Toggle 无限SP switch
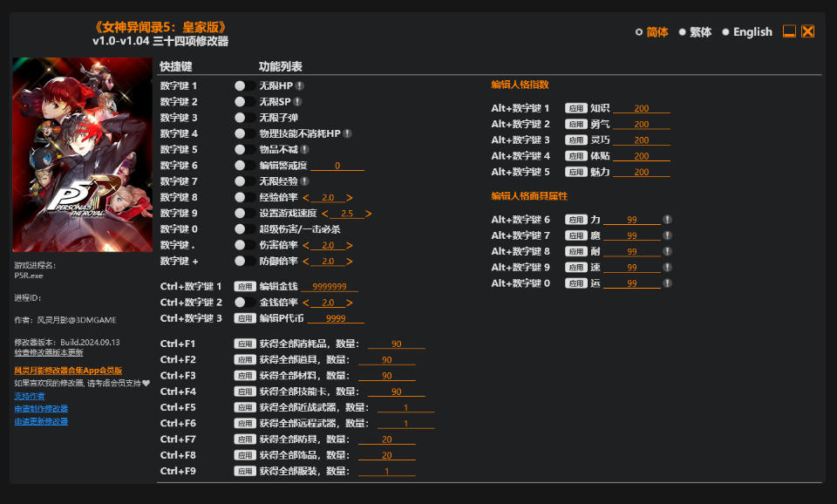837x504 pixels. coord(244,101)
